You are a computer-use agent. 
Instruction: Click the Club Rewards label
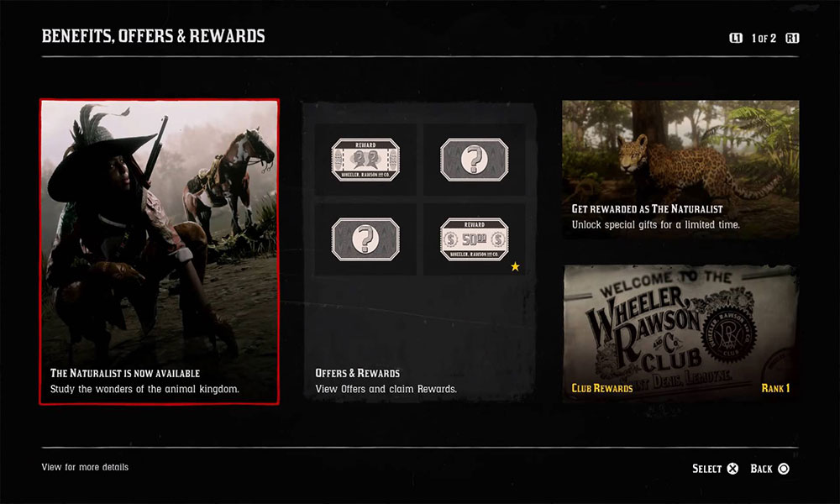(x=602, y=388)
